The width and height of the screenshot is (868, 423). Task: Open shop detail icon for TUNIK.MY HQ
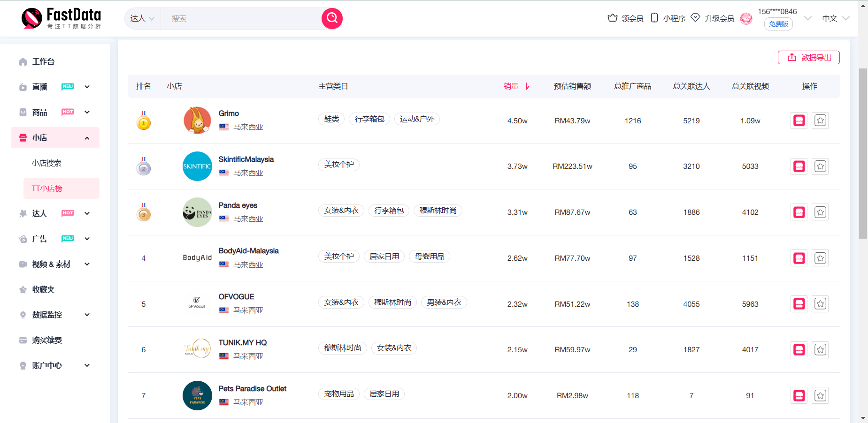pyautogui.click(x=799, y=350)
